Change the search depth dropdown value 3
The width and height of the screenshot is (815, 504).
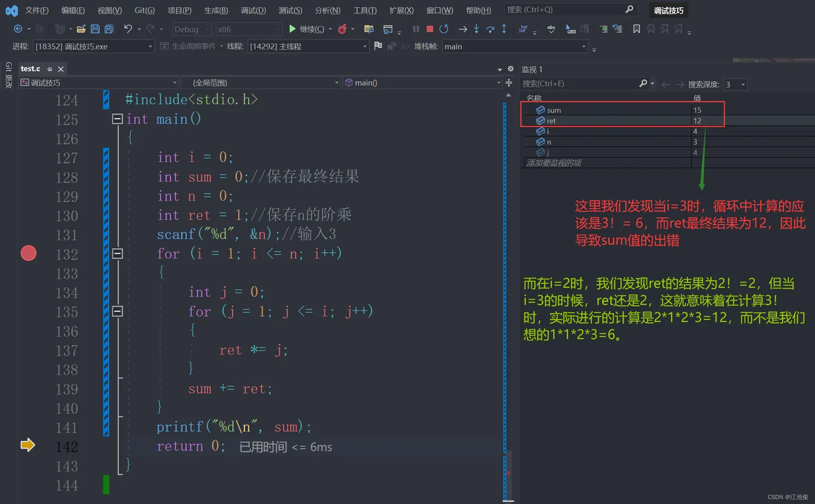[x=735, y=84]
